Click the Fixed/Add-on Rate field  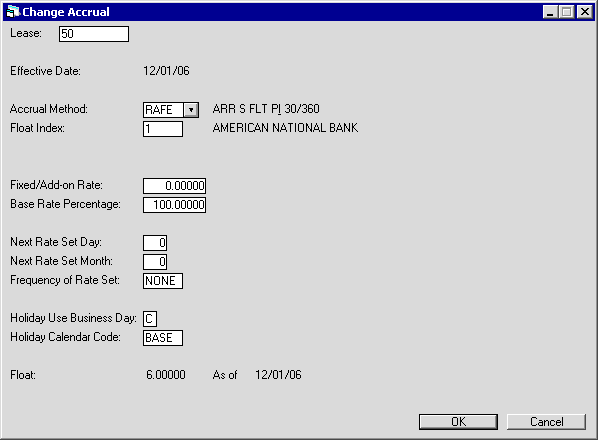point(175,186)
